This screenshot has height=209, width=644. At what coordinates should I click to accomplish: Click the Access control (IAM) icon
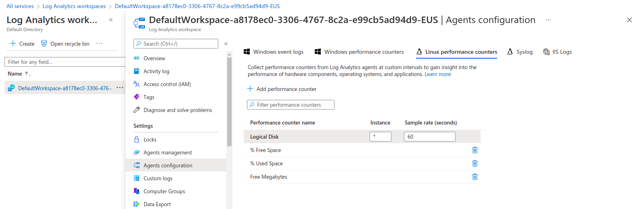point(136,84)
